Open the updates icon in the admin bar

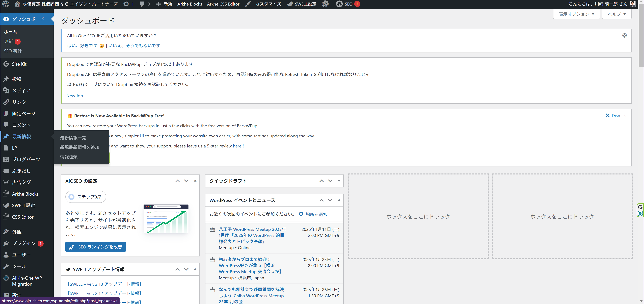[x=128, y=4]
